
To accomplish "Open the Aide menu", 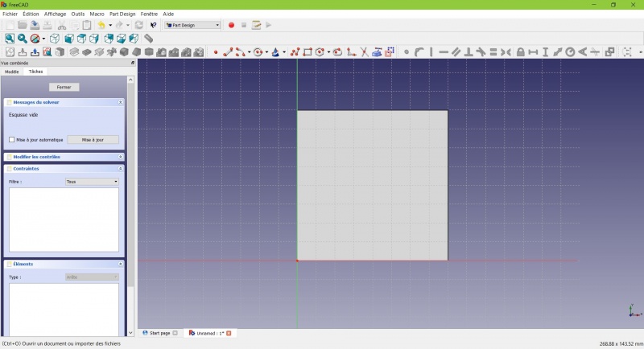I will 168,14.
